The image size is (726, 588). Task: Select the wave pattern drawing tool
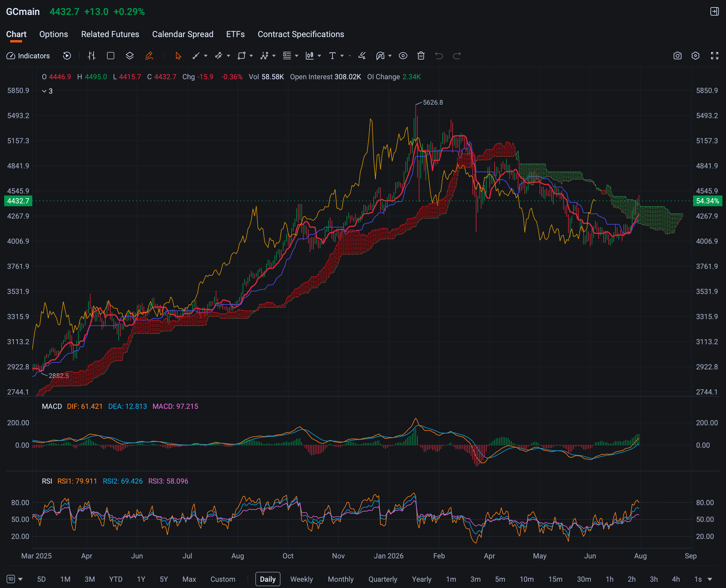264,56
